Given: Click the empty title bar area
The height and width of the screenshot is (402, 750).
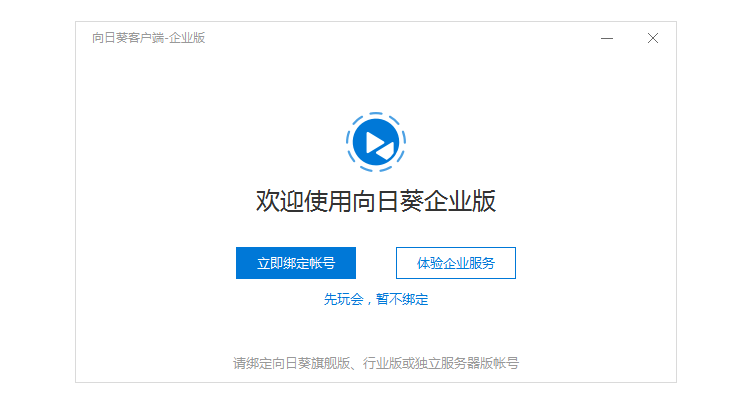Looking at the screenshot, I should click(402, 38).
